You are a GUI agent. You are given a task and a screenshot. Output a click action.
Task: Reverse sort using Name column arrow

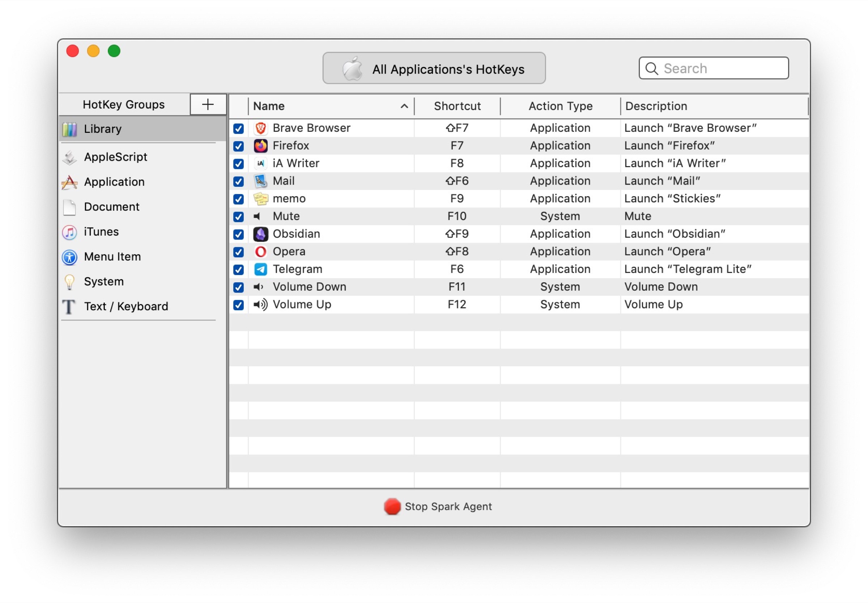404,106
